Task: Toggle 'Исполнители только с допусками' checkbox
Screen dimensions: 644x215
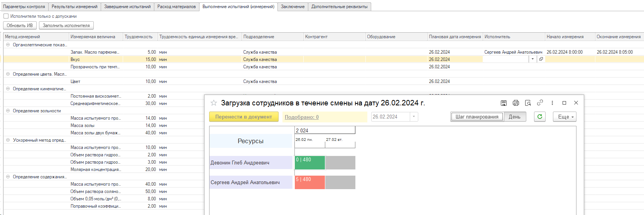Action: click(x=6, y=16)
